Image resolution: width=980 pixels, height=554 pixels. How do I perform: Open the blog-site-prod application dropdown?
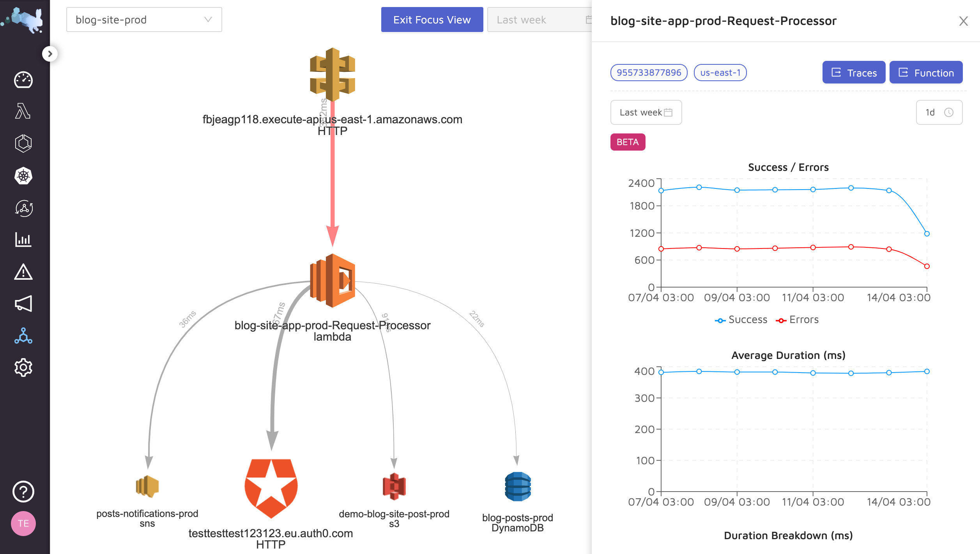click(x=144, y=20)
